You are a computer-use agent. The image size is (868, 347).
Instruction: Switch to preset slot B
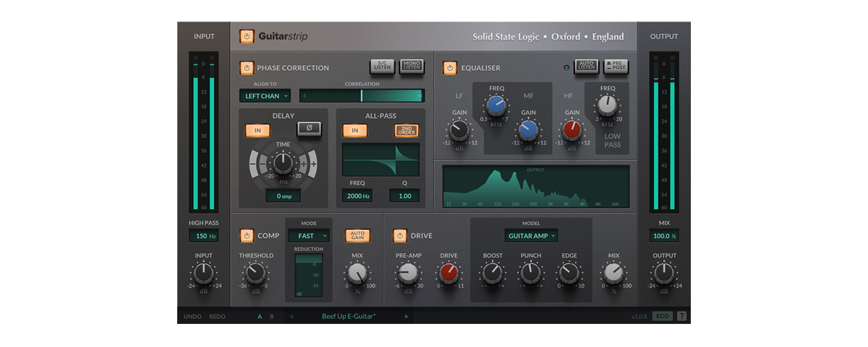click(x=272, y=317)
